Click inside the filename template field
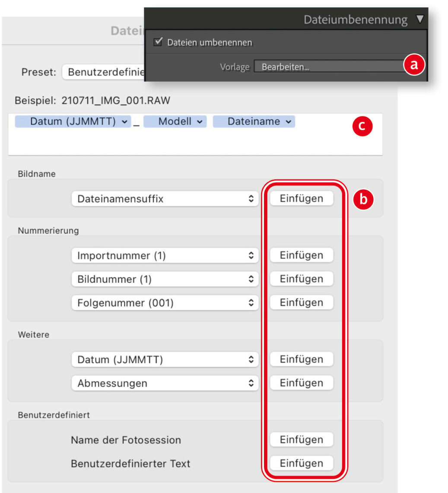This screenshot has height=493, width=448. (194, 143)
